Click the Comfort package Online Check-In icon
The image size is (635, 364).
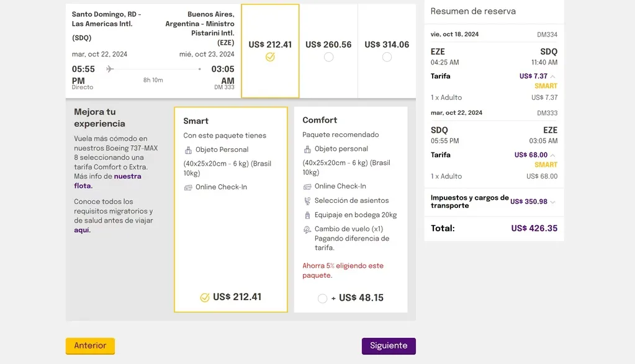[307, 187]
